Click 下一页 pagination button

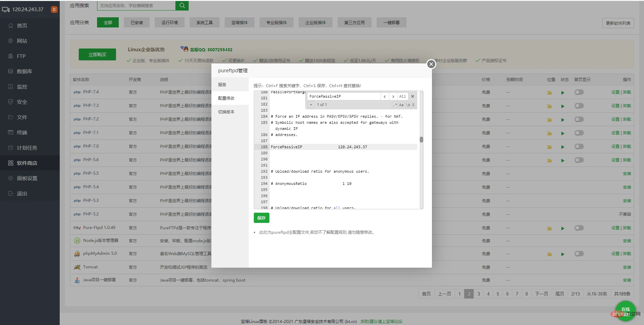click(542, 294)
